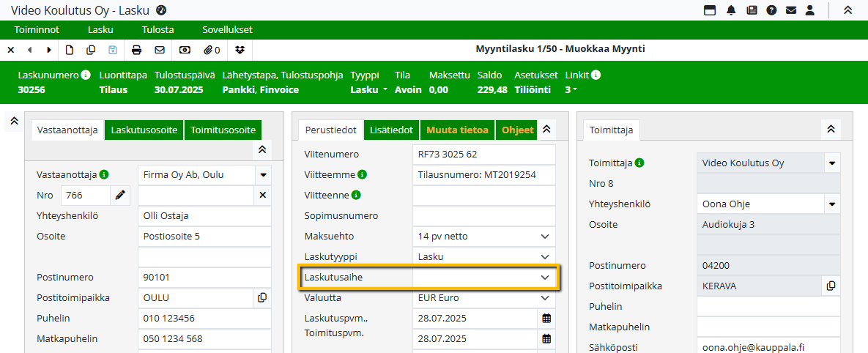Viewport: 868px width, 353px height.
Task: Switch to the Lisätiedot tab
Action: [391, 130]
